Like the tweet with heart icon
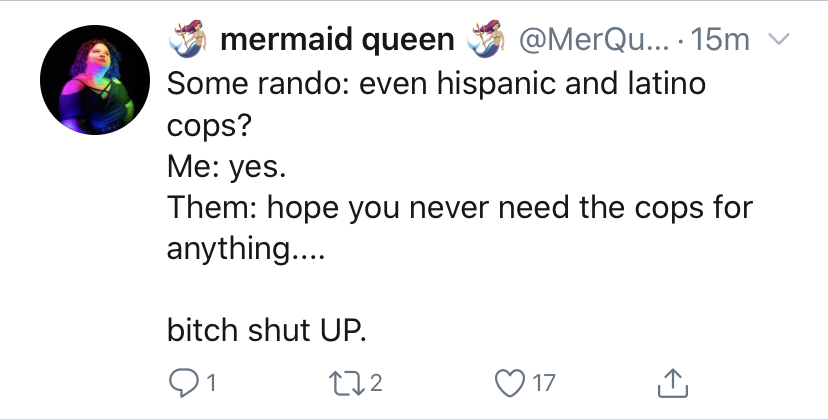Image resolution: width=828 pixels, height=420 pixels. click(x=510, y=383)
